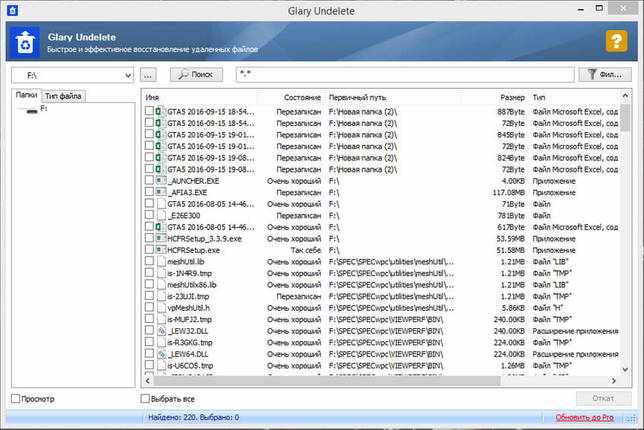
Task: Click horizontal scrollbar left arrow
Action: (148, 381)
